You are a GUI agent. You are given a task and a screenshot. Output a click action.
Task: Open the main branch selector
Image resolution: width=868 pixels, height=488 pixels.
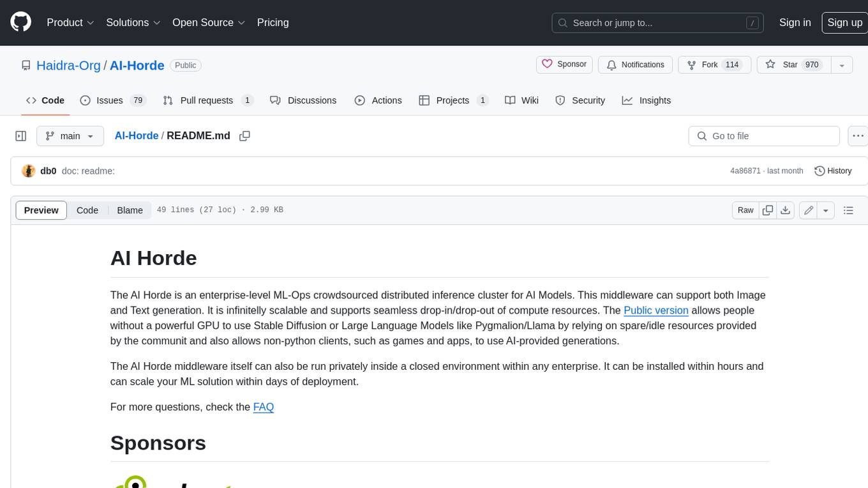70,136
